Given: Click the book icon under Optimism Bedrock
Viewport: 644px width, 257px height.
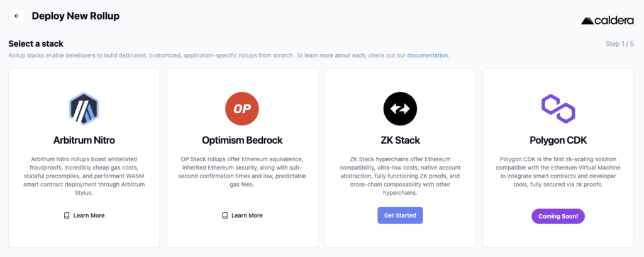Looking at the screenshot, I should click(225, 215).
